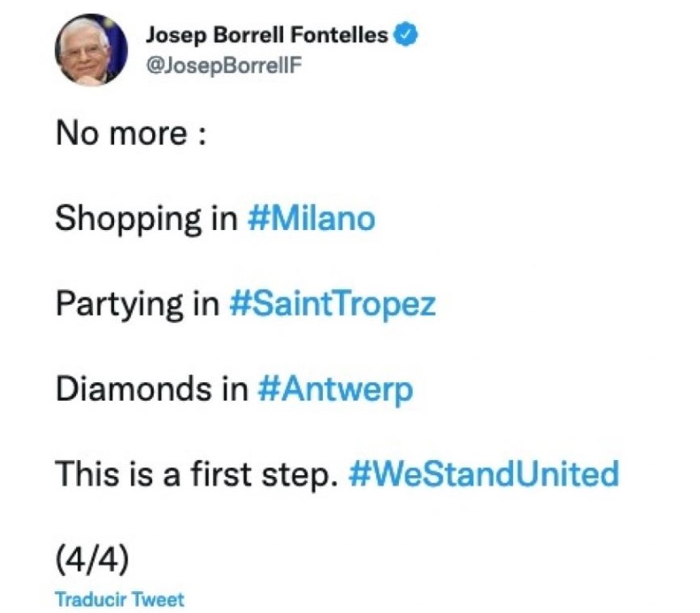
Task: Click the Traducir Tweet link
Action: pos(119,599)
